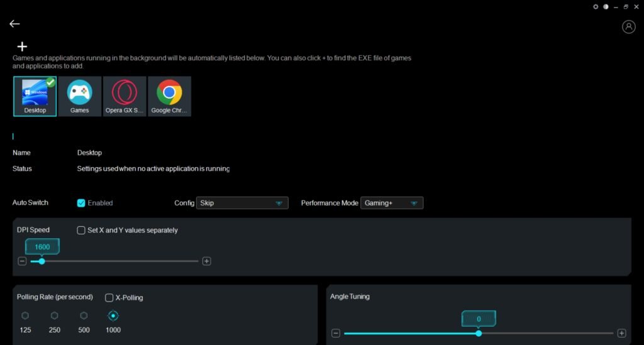Image resolution: width=644 pixels, height=345 pixels.
Task: Toggle the theme contrast icon in title bar
Action: click(606, 6)
